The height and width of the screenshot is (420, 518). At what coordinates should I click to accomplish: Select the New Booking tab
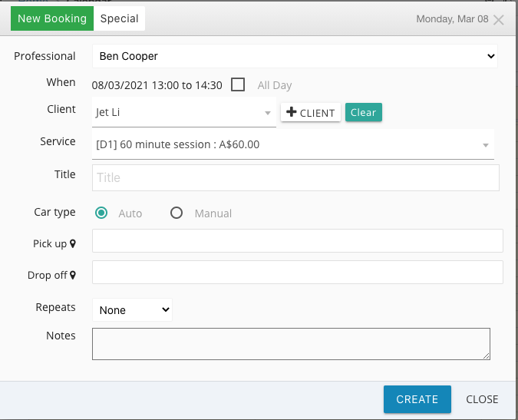(52, 18)
